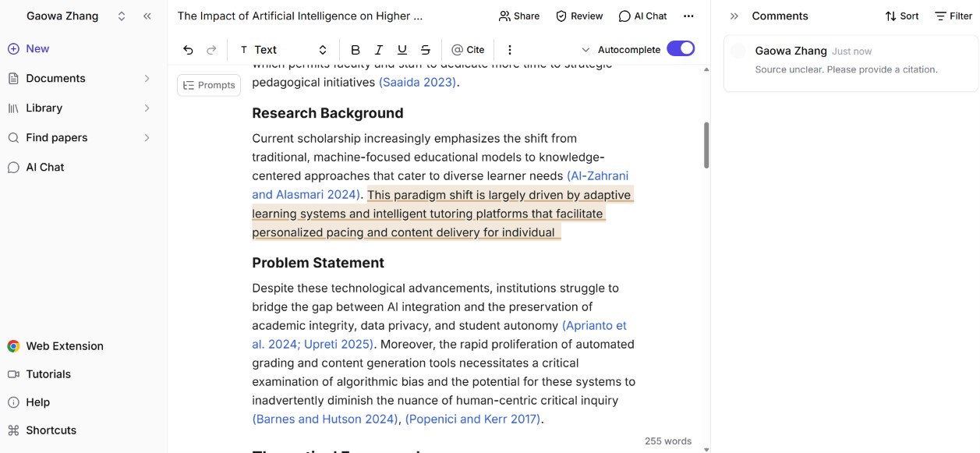
Task: Toggle Strikethrough formatting
Action: tap(426, 49)
